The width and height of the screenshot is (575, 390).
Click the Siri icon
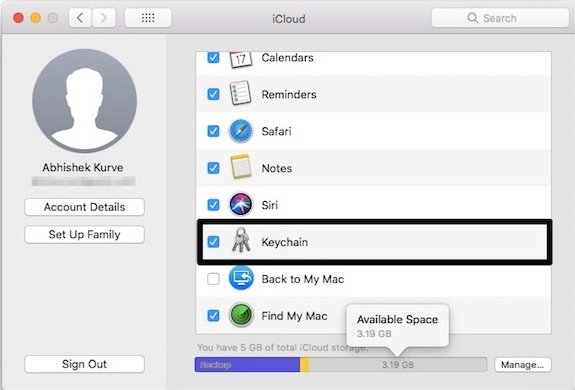pos(241,204)
